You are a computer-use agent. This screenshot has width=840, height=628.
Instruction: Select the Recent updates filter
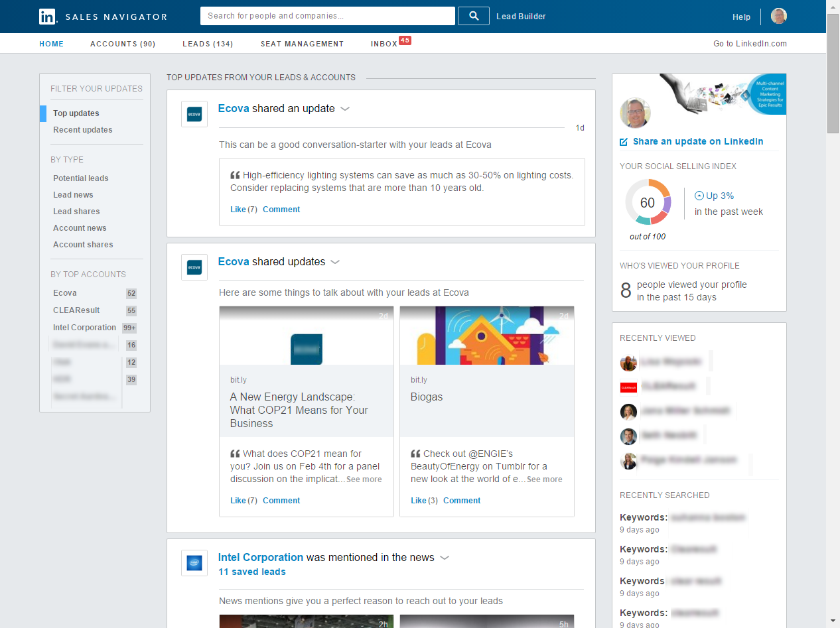point(83,130)
